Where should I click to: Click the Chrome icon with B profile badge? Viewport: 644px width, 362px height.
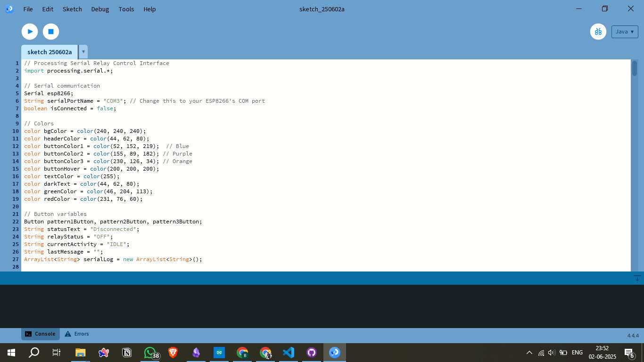[x=242, y=353]
